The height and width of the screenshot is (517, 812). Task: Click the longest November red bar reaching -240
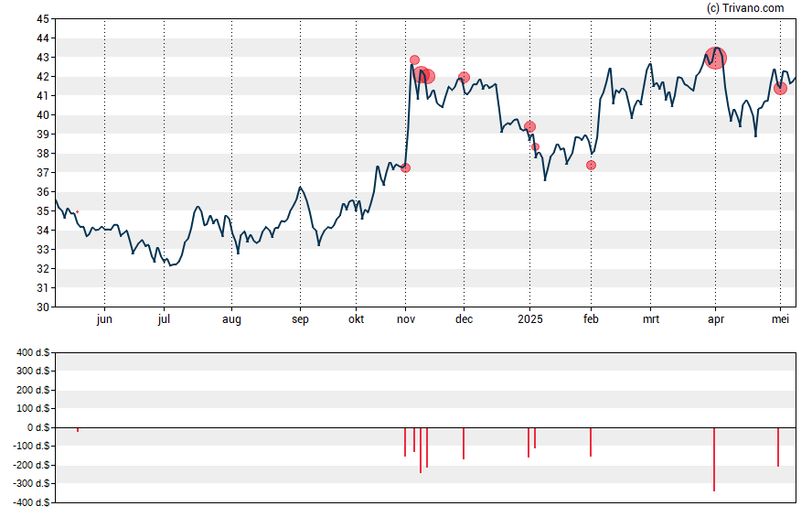[x=421, y=450]
